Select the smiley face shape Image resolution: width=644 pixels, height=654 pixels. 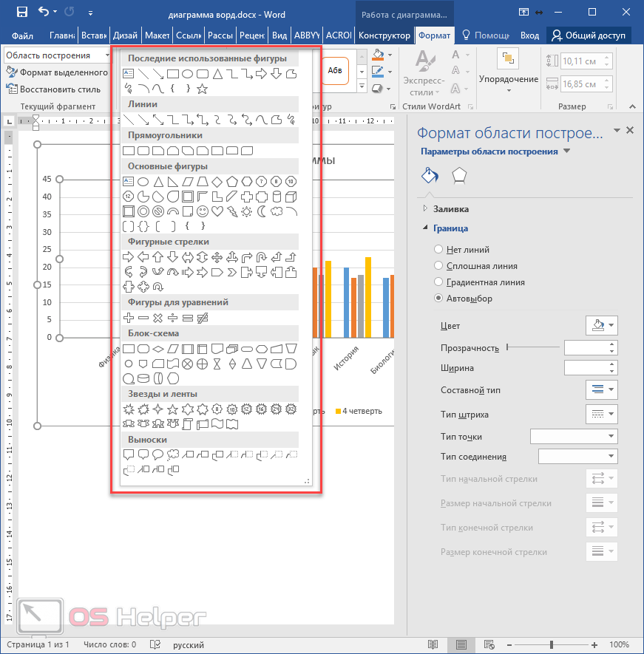pos(202,211)
